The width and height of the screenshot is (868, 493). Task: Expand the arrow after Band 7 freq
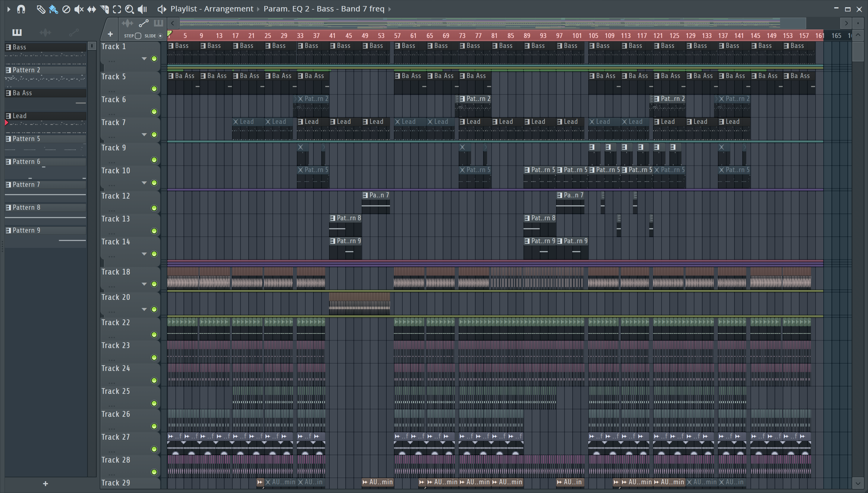click(390, 9)
